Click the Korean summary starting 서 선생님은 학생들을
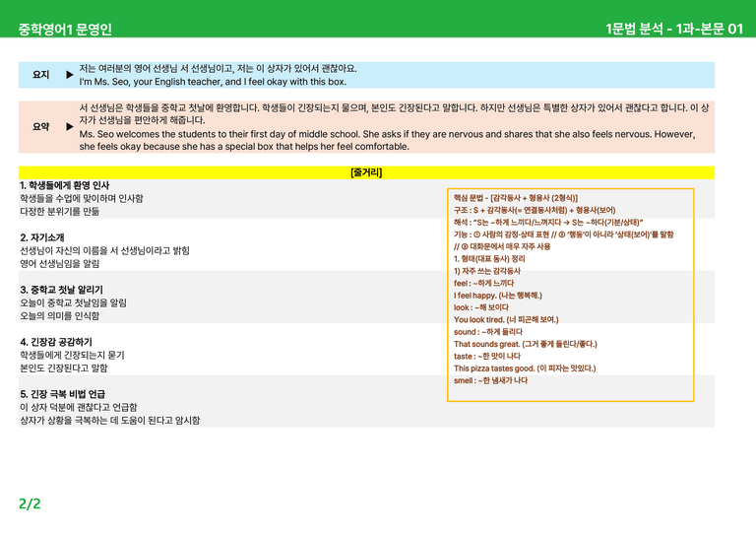 pyautogui.click(x=394, y=114)
